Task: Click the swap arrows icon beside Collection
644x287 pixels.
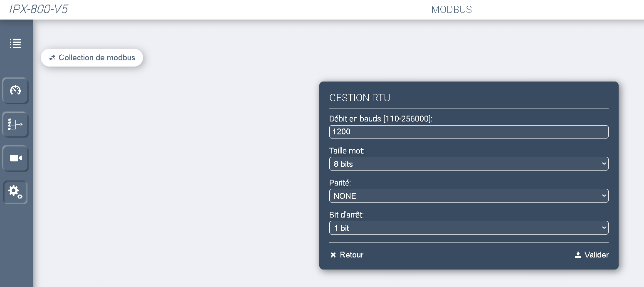Action: [x=52, y=58]
